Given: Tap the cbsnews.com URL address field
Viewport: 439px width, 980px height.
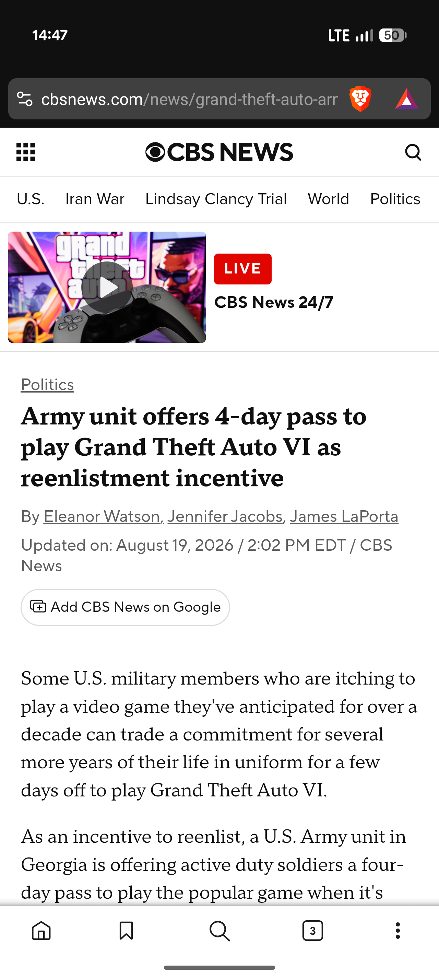Looking at the screenshot, I should coord(189,99).
